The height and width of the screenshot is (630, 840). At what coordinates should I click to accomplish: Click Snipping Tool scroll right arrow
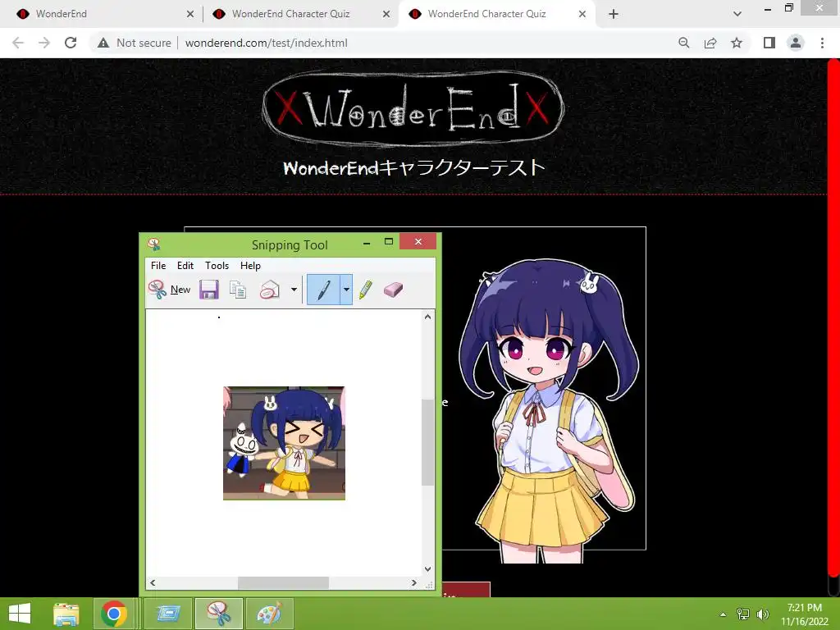413,583
